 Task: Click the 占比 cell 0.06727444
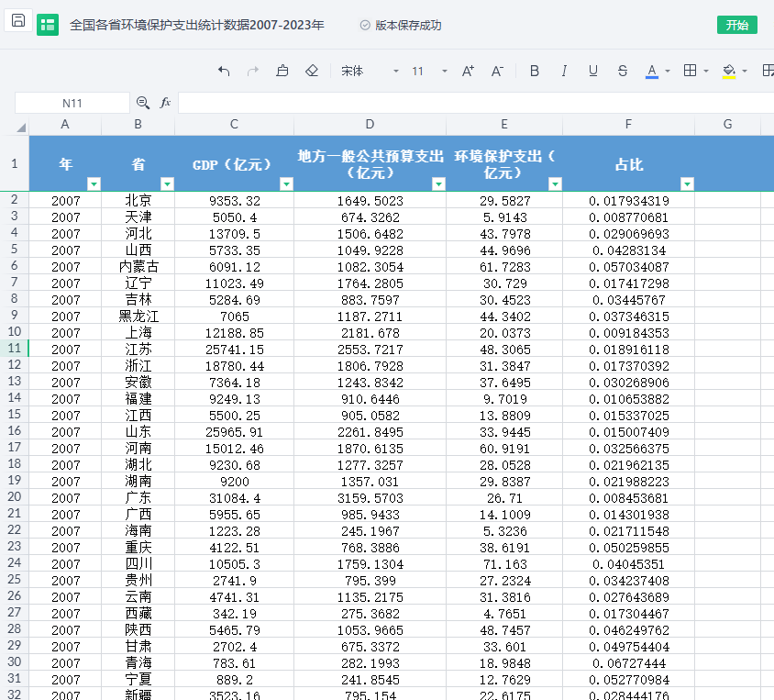pos(629,663)
